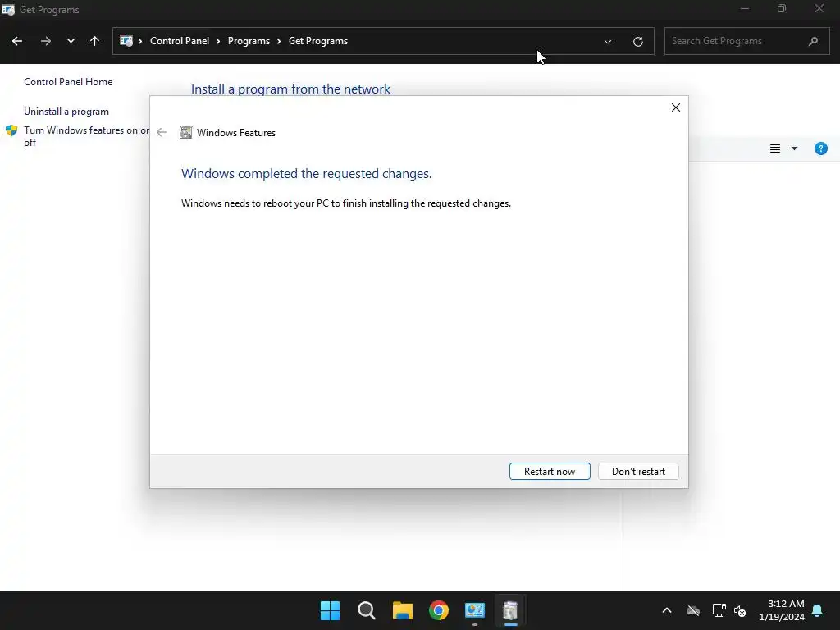The image size is (840, 630).
Task: Choose Don't restart in Windows Features
Action: point(638,472)
